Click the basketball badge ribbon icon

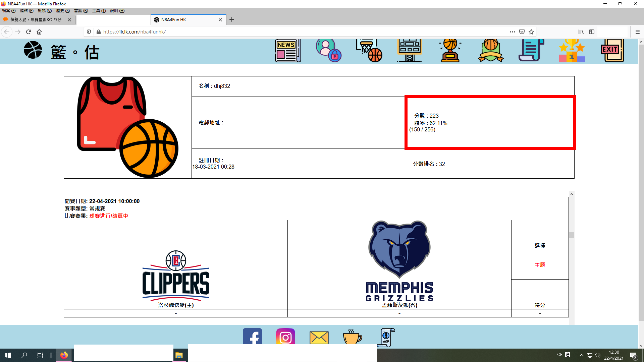pyautogui.click(x=491, y=51)
